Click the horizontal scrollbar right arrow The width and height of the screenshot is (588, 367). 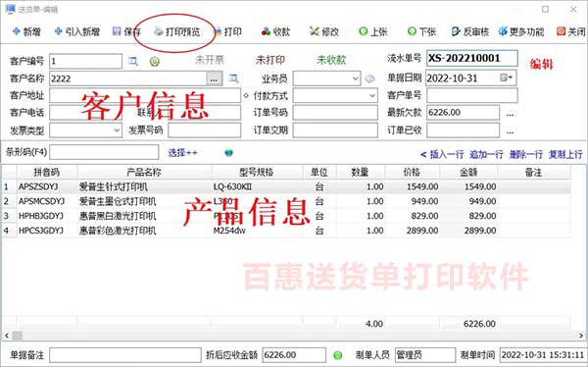coord(581,336)
